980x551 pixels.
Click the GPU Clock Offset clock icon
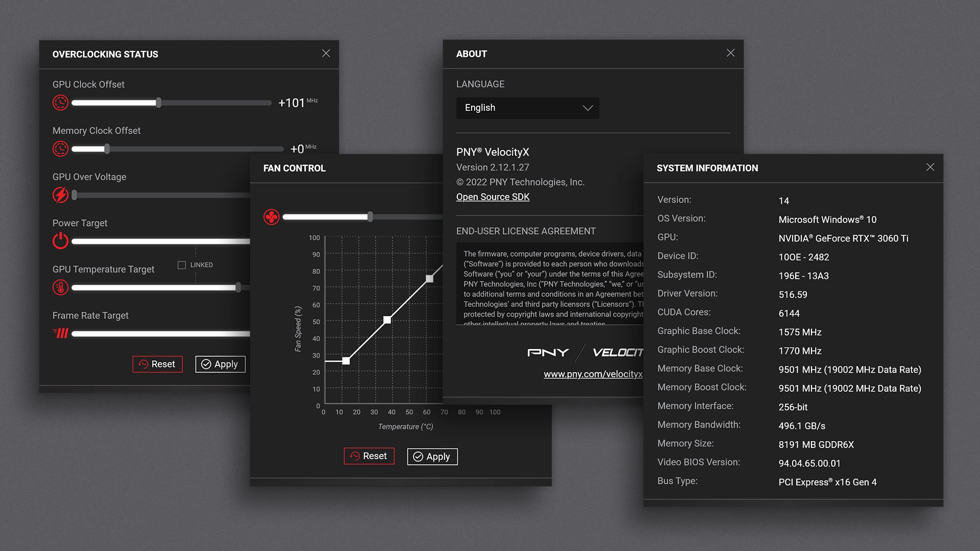coord(60,103)
